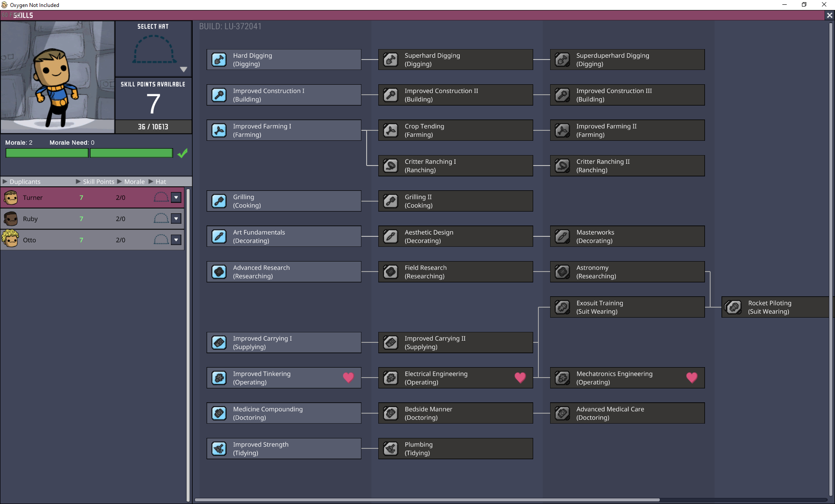
Task: Click the Critter Ranching II icon
Action: (562, 166)
